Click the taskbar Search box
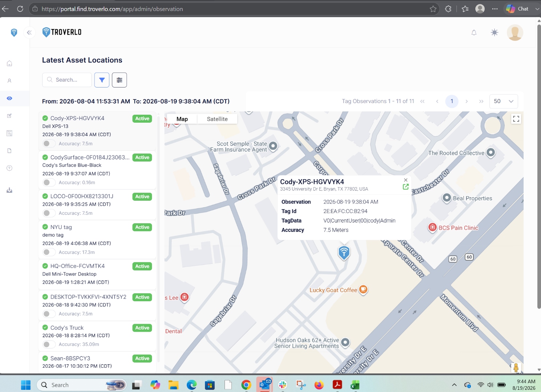The image size is (541, 392). tap(81, 385)
